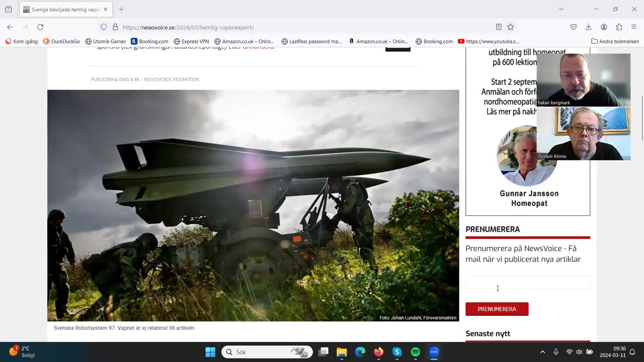644x362 pixels.
Task: Open the first Booking.com bookmark
Action: [149, 41]
